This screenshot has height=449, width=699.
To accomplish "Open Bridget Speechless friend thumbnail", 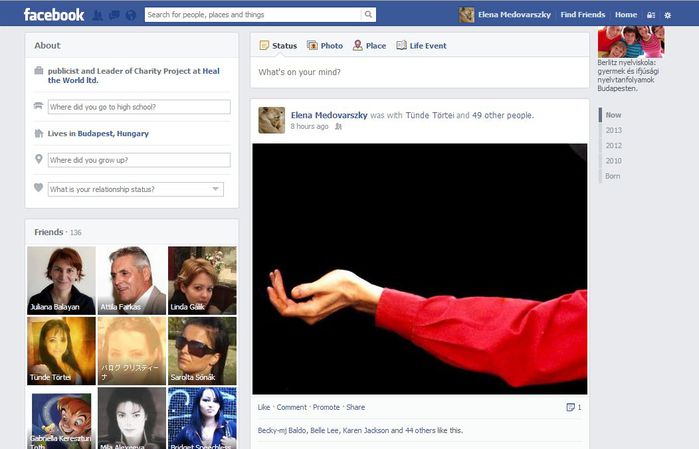I will click(x=202, y=418).
